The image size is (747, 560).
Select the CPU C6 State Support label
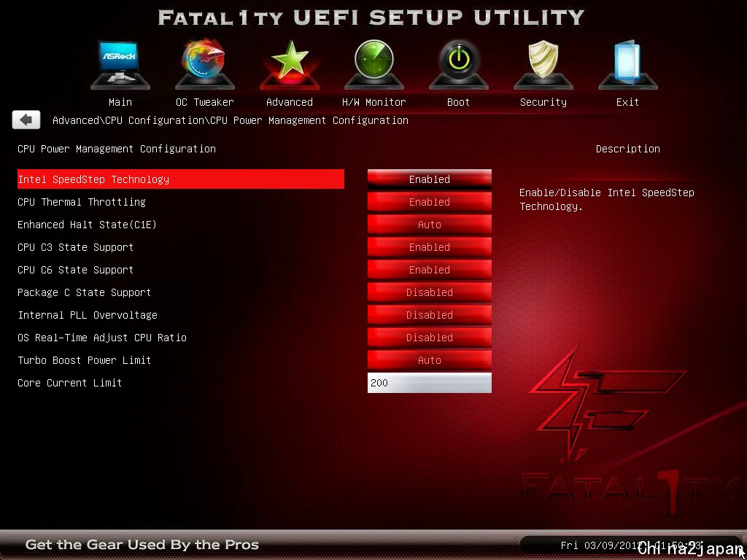pos(75,270)
